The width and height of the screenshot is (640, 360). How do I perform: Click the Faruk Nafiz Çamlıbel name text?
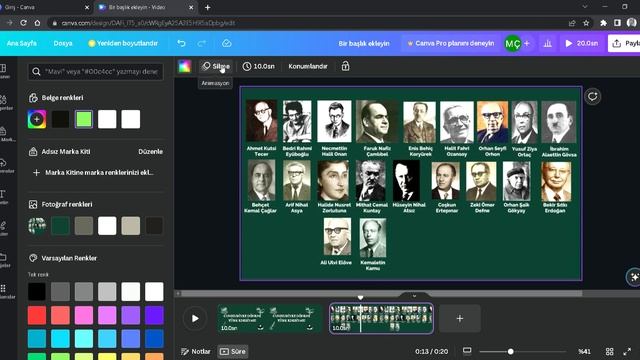(x=377, y=151)
